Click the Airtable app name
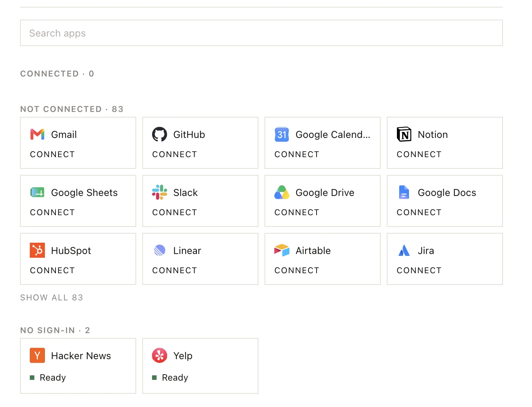The height and width of the screenshot is (407, 532). coord(313,251)
